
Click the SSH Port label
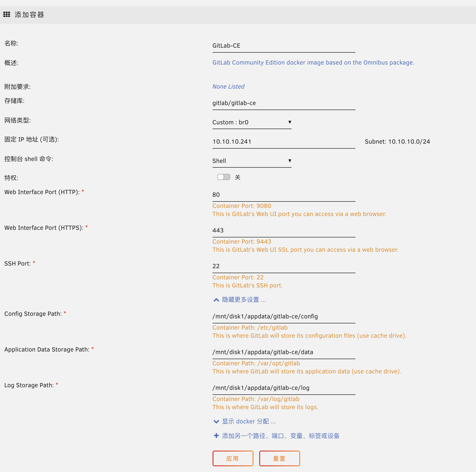coord(17,263)
